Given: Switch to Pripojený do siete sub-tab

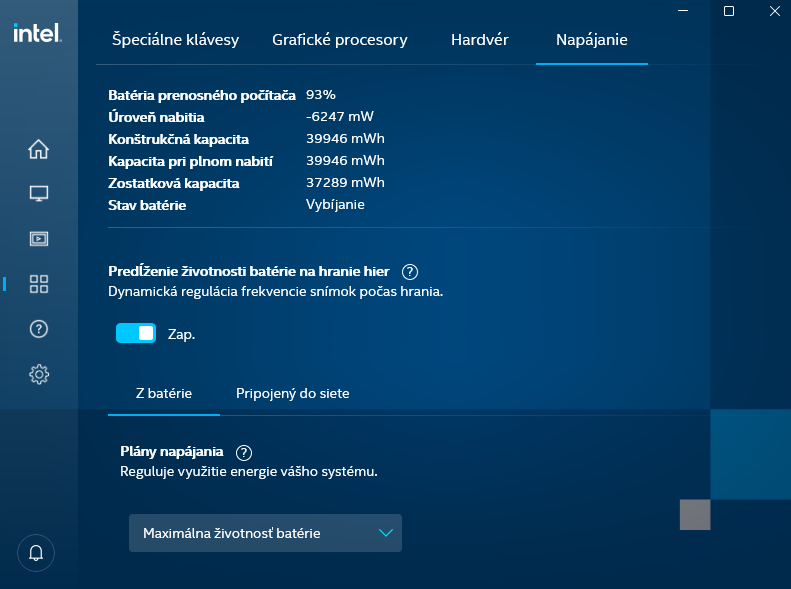Looking at the screenshot, I should pyautogui.click(x=293, y=393).
